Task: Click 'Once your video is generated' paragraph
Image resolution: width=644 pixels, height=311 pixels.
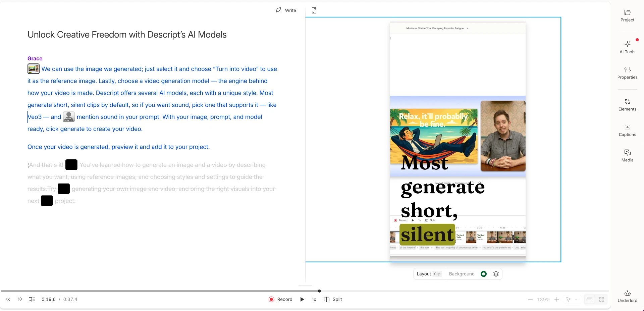Action: (118, 147)
